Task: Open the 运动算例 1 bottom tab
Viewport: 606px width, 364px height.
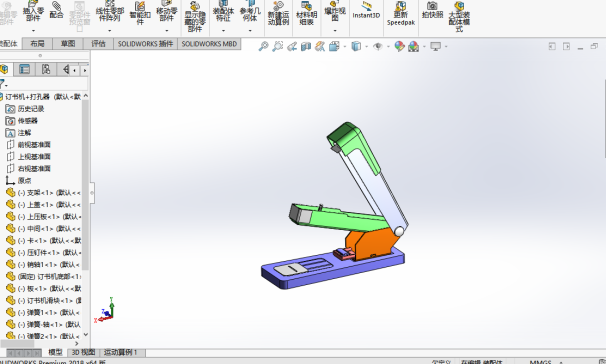Action: (x=121, y=352)
